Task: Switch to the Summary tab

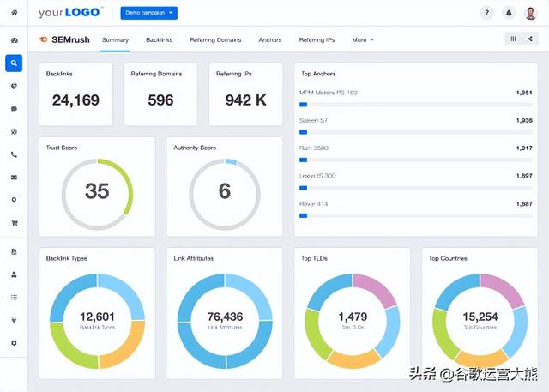Action: pos(115,40)
